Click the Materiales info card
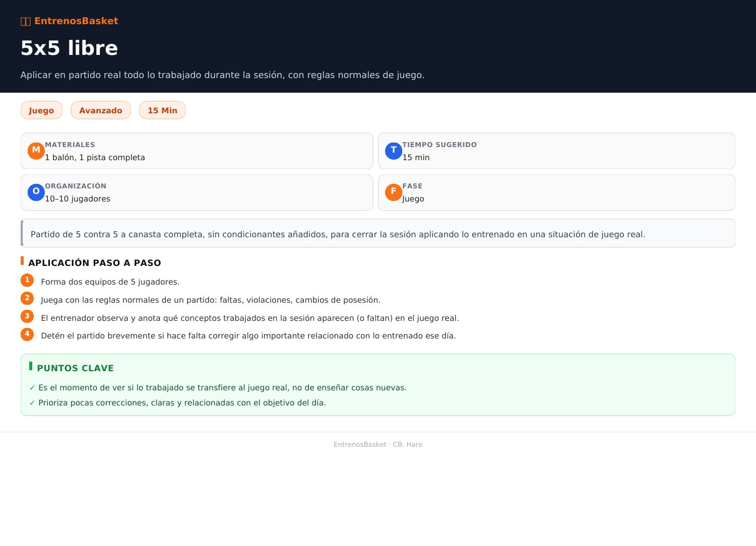The image size is (756, 546). point(197,151)
